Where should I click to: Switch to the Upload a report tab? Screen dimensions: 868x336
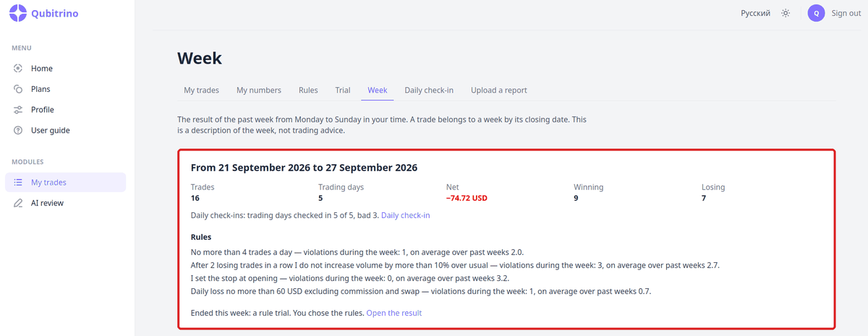(x=499, y=91)
